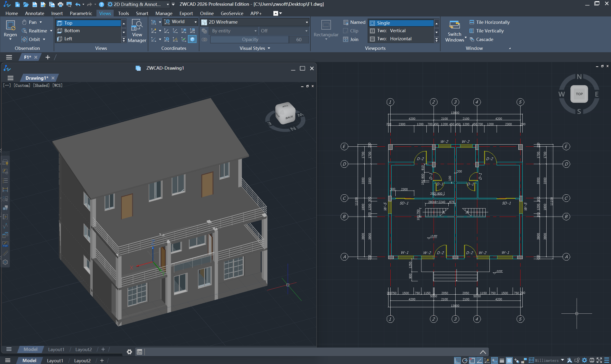Viewport: 611px width, 364px height.
Task: Open the 2D Drafting & Annotation workspace dropdown
Action: pos(139,4)
